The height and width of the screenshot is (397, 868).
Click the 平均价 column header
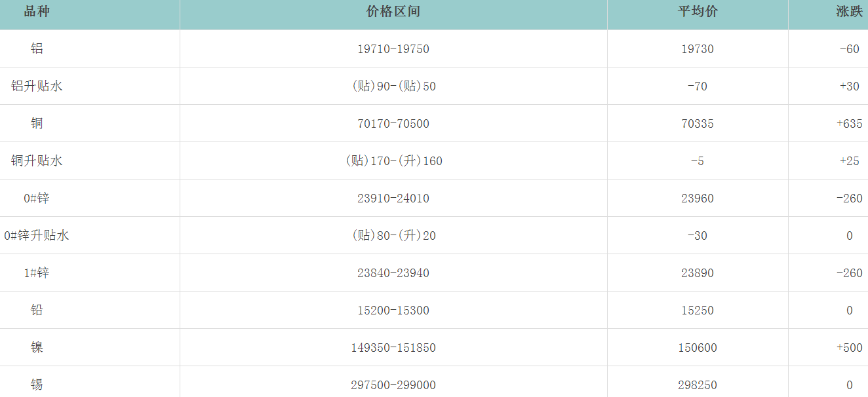click(698, 12)
